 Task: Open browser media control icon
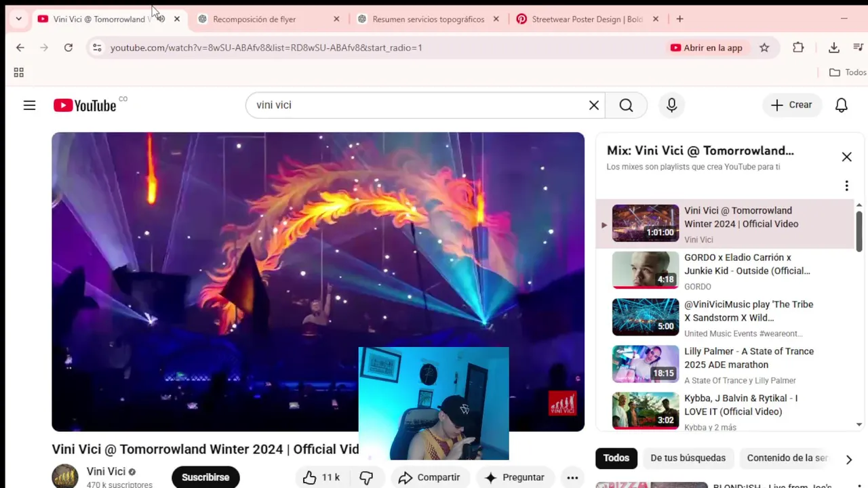pyautogui.click(x=858, y=47)
